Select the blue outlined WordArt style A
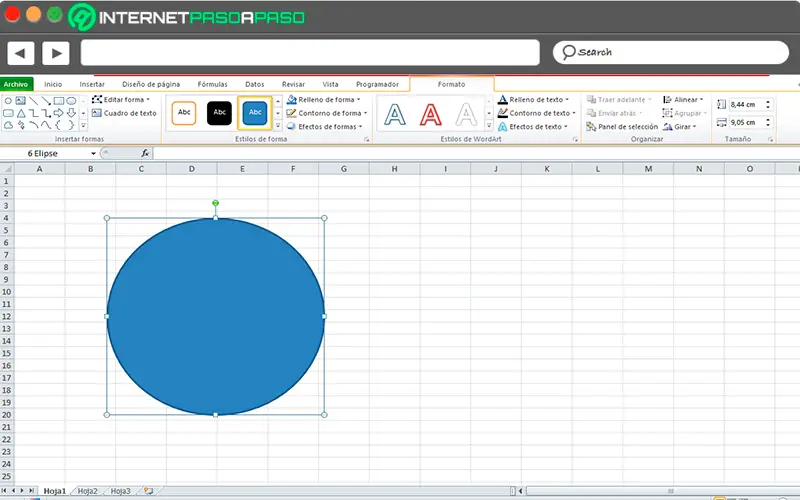The image size is (800, 500). pos(396,115)
